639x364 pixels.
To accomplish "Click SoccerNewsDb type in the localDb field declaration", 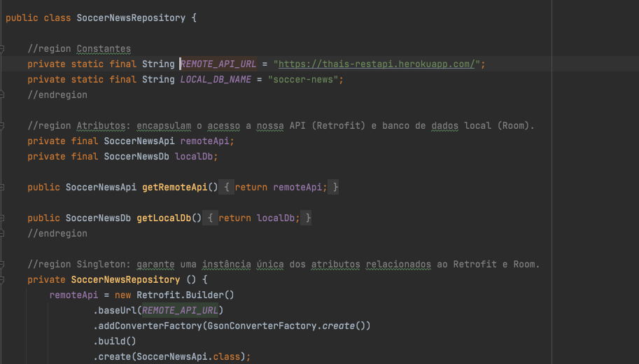I will [x=136, y=157].
